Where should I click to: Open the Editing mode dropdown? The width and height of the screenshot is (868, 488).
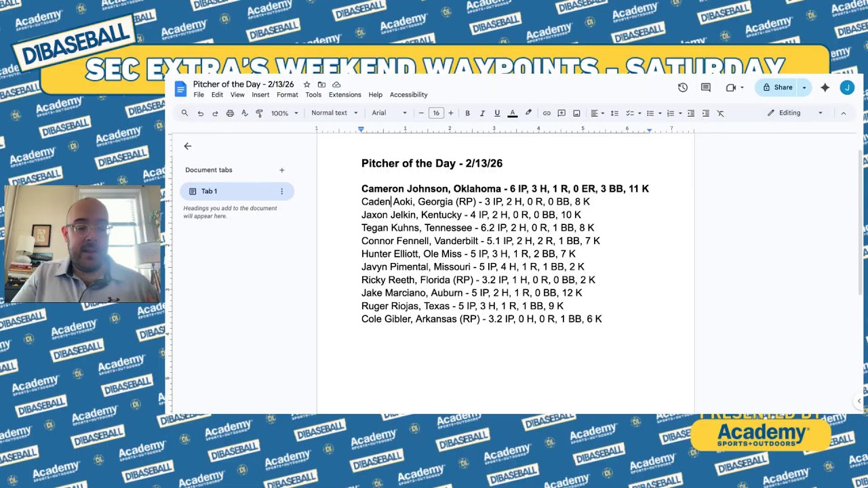(x=795, y=113)
